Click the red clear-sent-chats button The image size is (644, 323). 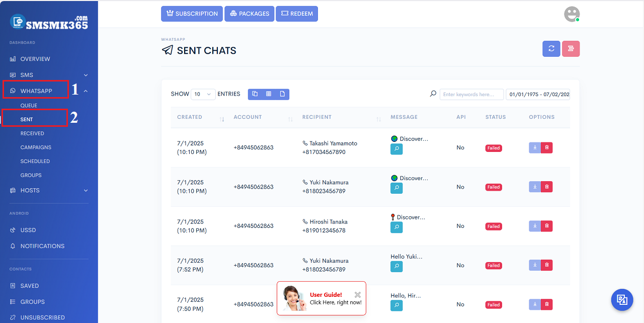pos(571,48)
